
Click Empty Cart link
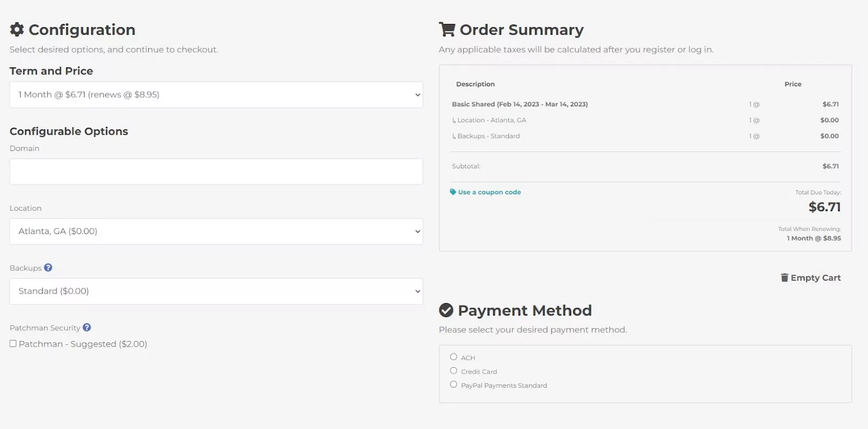coord(815,277)
